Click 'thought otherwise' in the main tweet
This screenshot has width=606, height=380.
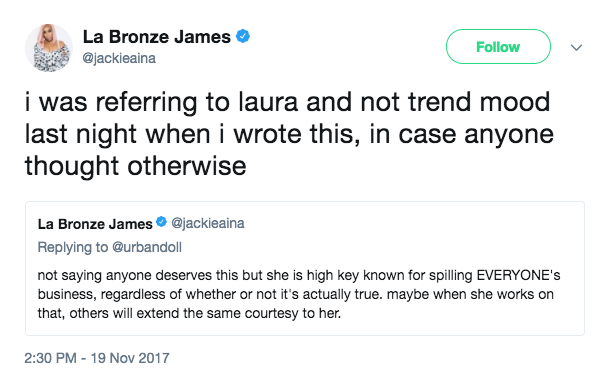[135, 166]
